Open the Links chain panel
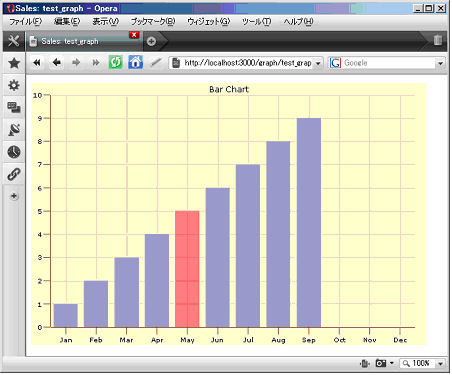452x375 pixels. click(14, 174)
